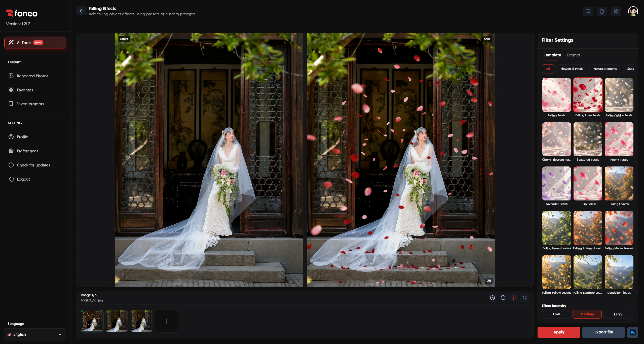This screenshot has width=644, height=344.
Task: Select the second image thumbnail in filmstrip
Action: pyautogui.click(x=117, y=321)
